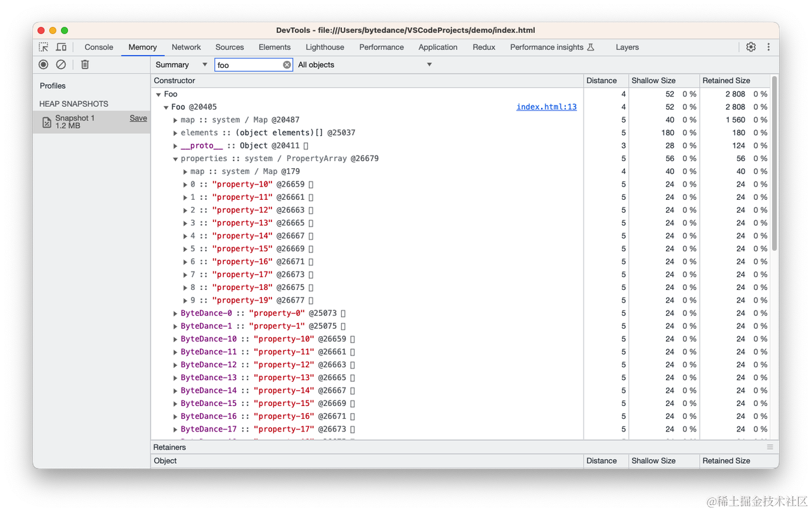Save Snapshot 1 via Save link
The height and width of the screenshot is (512, 812).
point(138,118)
